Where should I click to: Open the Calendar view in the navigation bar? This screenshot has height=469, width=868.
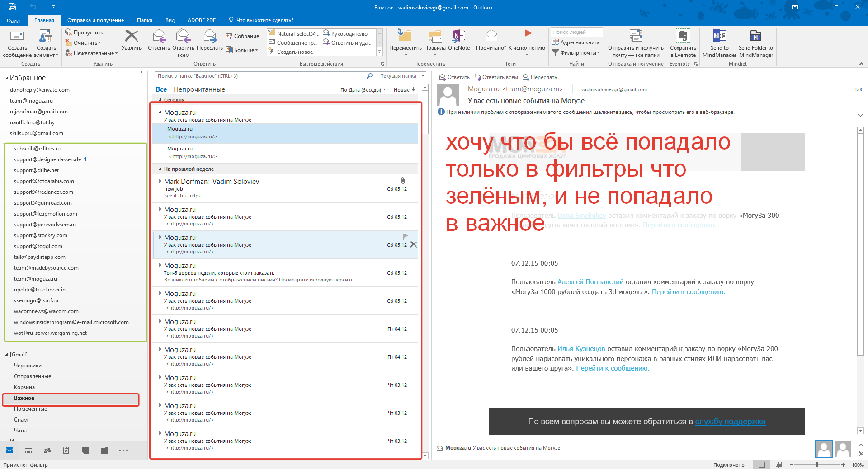click(x=28, y=450)
